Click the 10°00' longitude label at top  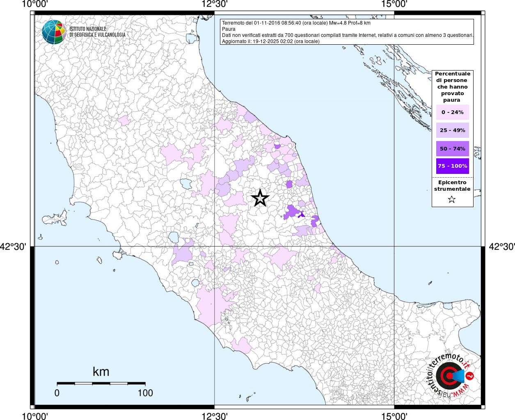[35, 4]
